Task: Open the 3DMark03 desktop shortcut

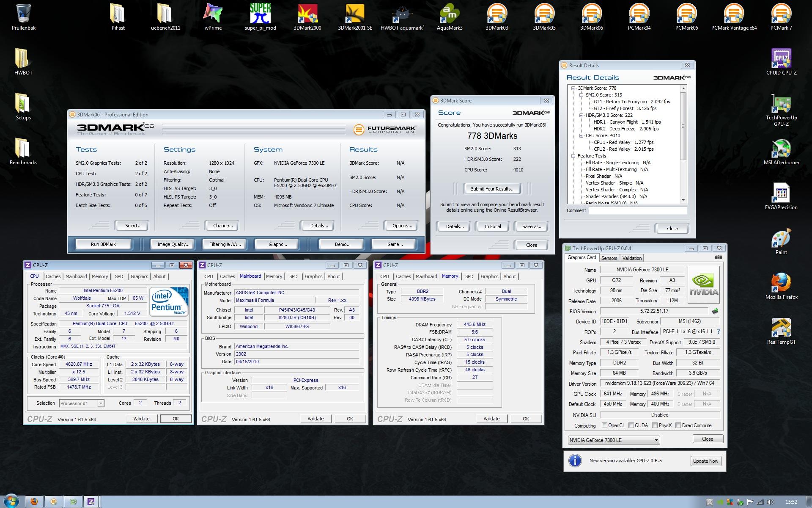Action: pos(497,17)
